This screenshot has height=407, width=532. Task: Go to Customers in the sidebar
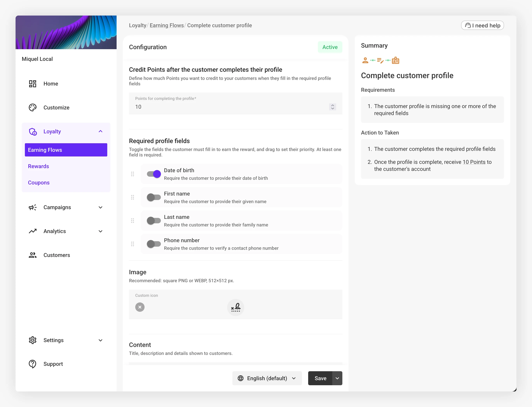[66, 255]
